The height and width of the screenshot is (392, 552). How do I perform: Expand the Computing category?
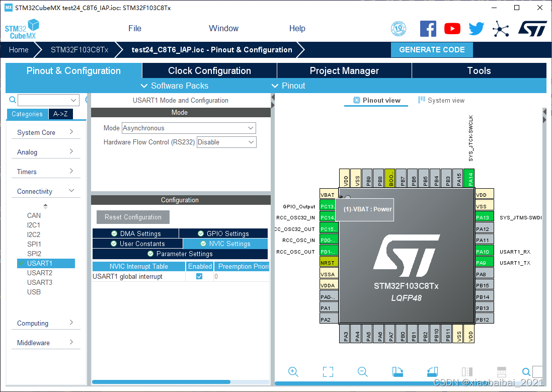click(x=46, y=323)
